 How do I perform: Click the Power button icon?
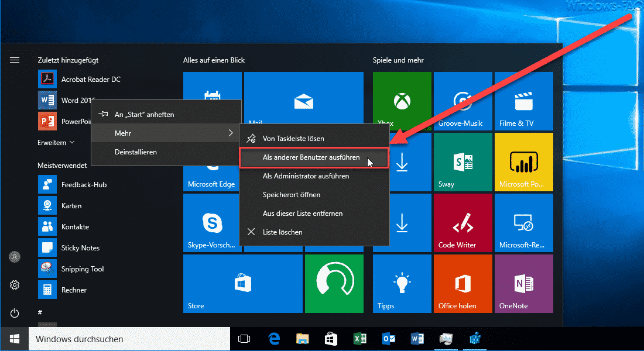pos(15,313)
